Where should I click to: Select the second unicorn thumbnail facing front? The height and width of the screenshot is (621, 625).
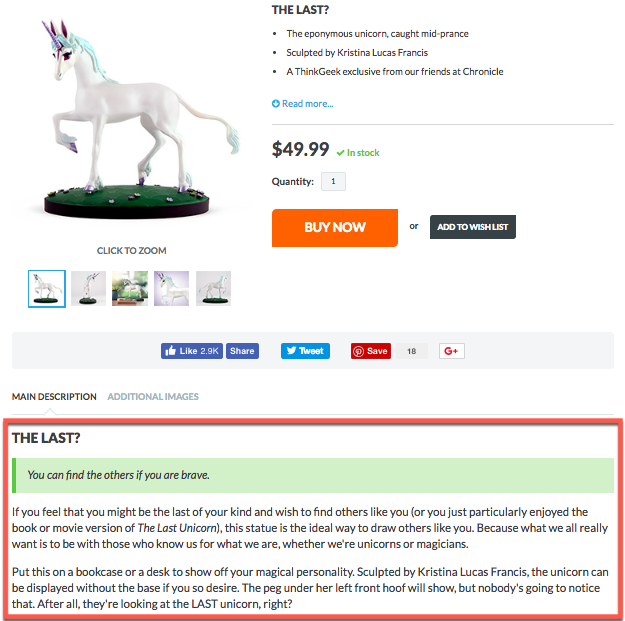pyautogui.click(x=88, y=289)
